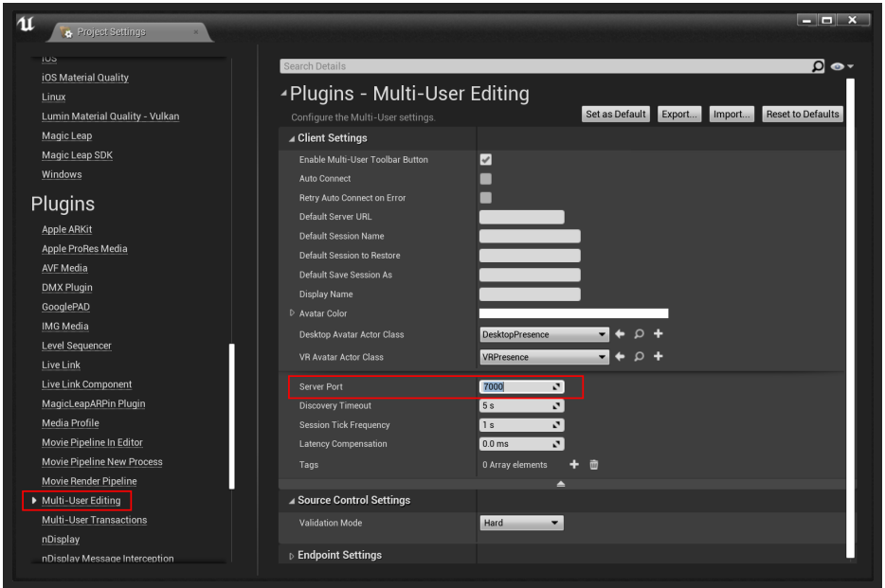Open Magic Leap SDK settings
The image size is (885, 588).
pos(78,155)
